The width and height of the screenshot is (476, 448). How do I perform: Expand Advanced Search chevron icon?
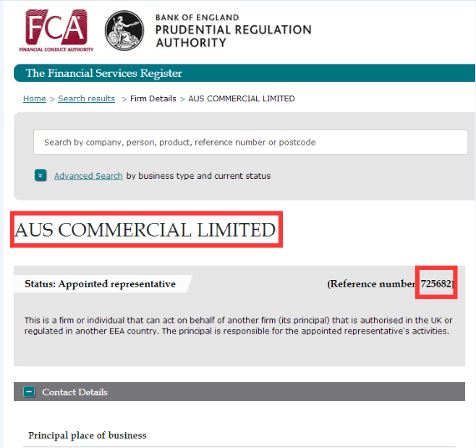tap(41, 176)
